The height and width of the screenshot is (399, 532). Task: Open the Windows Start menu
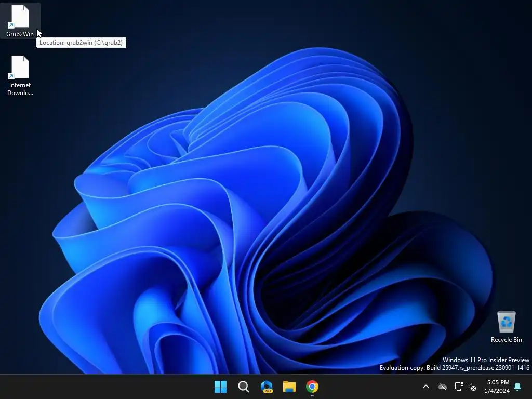click(220, 387)
